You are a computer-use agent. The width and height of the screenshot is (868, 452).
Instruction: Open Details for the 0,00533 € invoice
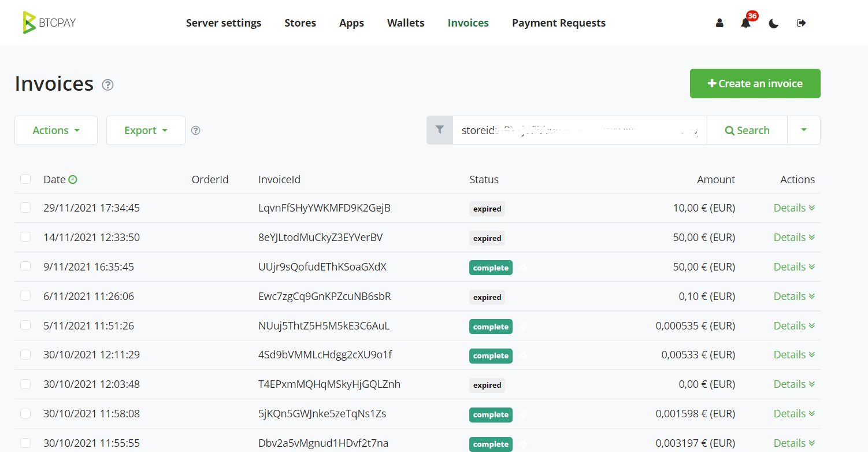(795, 354)
